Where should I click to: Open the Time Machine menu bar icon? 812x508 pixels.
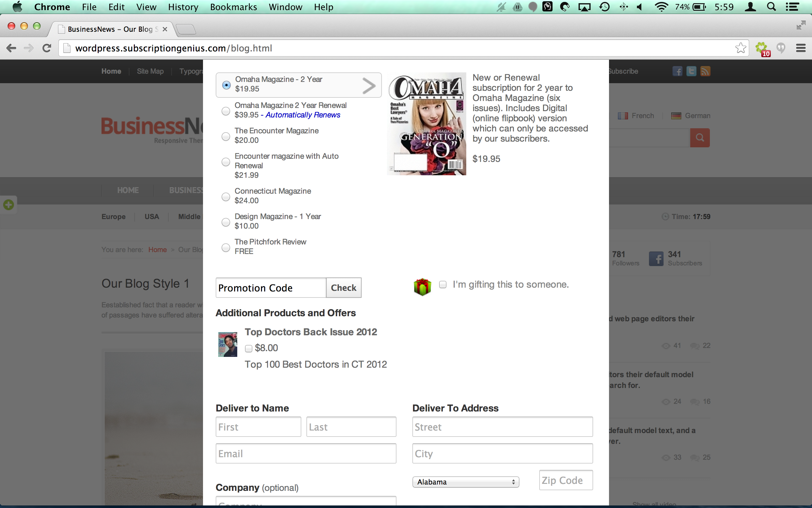(x=604, y=7)
